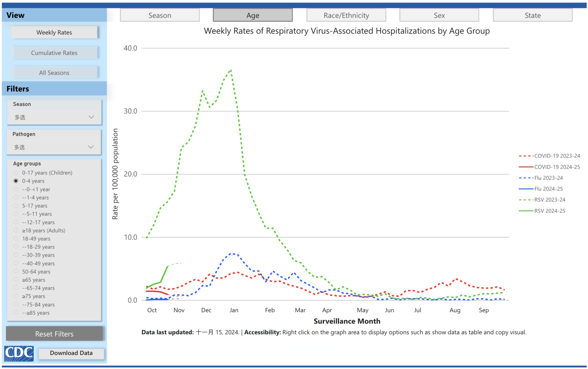The height and width of the screenshot is (369, 588).
Task: Expand the Pathogen filter dropdown
Action: (x=54, y=147)
